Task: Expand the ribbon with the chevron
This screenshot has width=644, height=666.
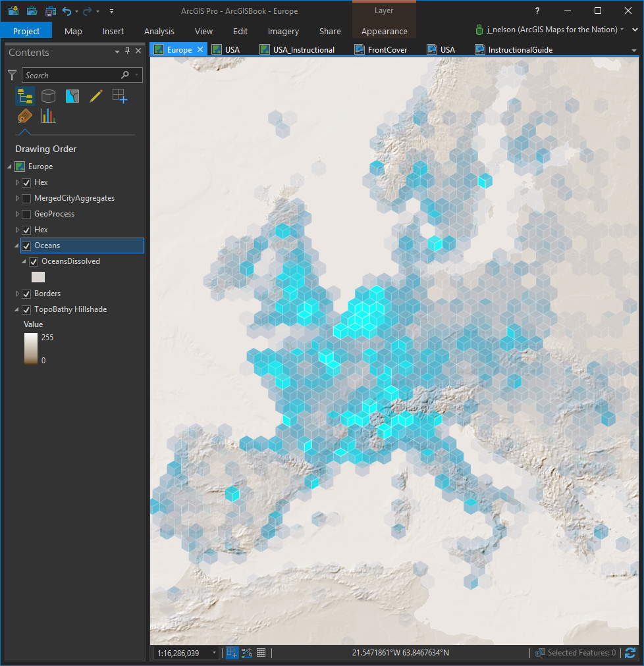Action: click(x=635, y=30)
